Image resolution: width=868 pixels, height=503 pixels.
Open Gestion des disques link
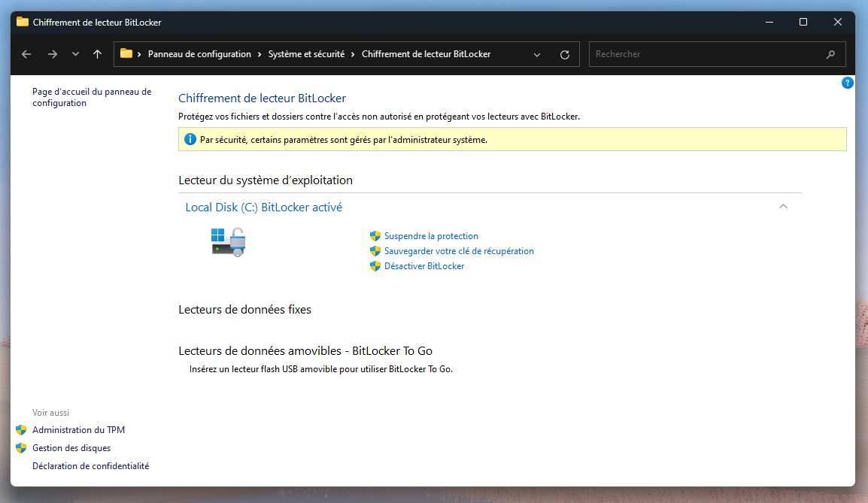[x=71, y=448]
